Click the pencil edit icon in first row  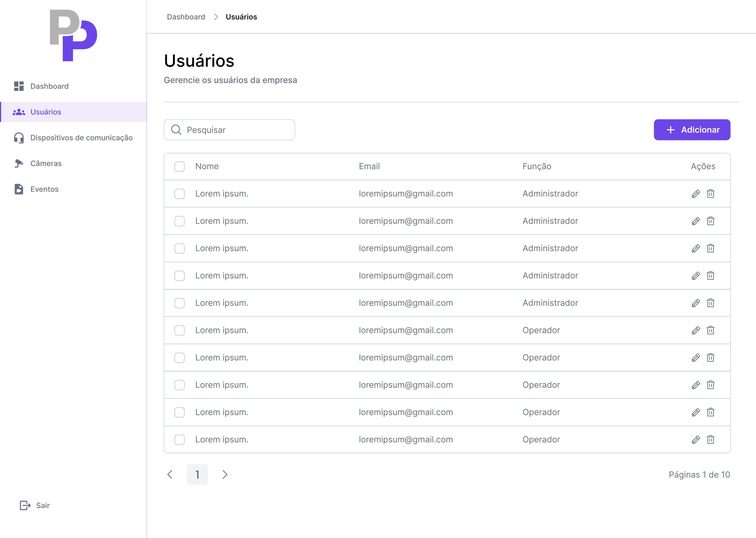[x=696, y=194]
